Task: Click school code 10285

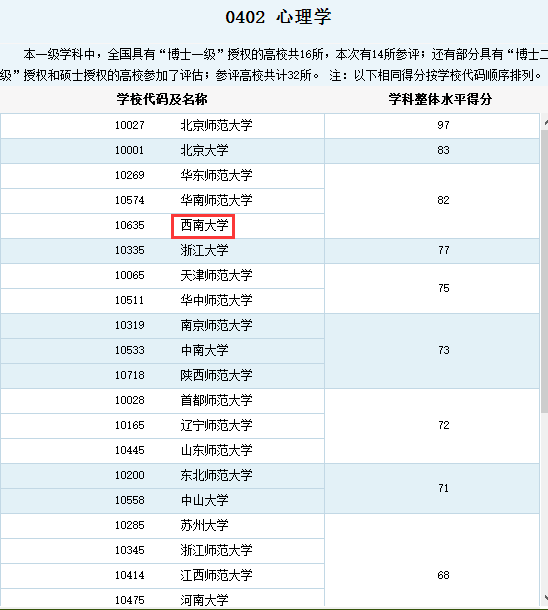Action: (x=130, y=525)
